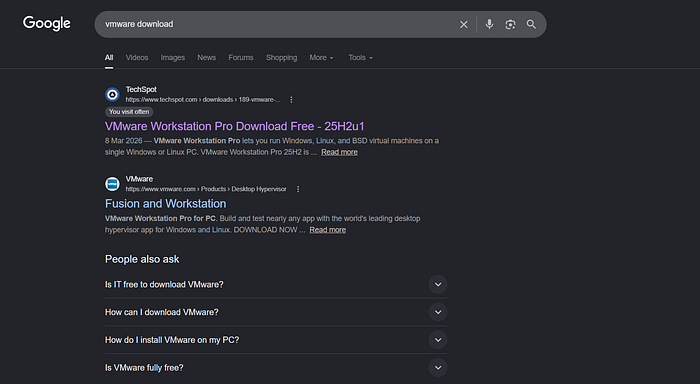Expand 'Is VMware fully free?' question
Screen dimensions: 700x384
click(276, 367)
